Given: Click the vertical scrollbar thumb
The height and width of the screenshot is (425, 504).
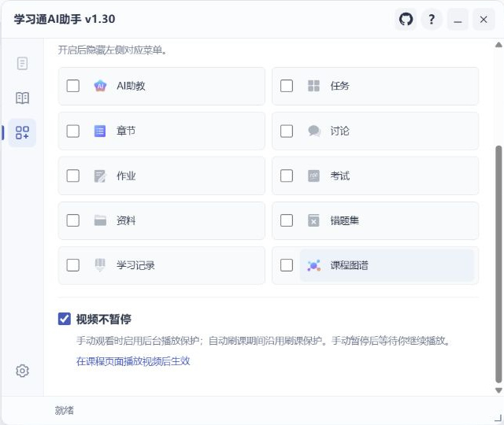Looking at the screenshot, I should (498, 264).
